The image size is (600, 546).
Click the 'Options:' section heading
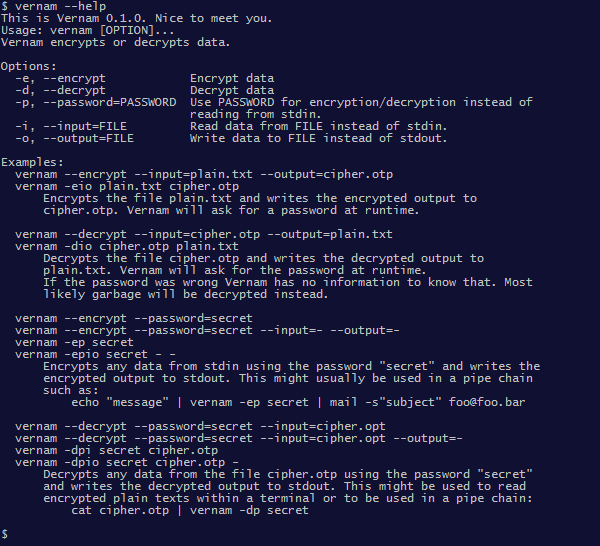click(x=29, y=66)
